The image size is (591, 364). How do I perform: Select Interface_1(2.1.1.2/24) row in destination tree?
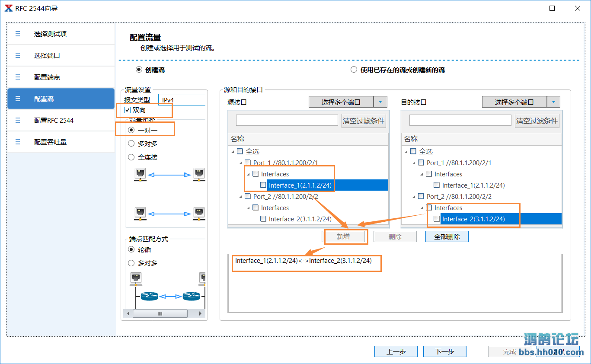tap(473, 185)
